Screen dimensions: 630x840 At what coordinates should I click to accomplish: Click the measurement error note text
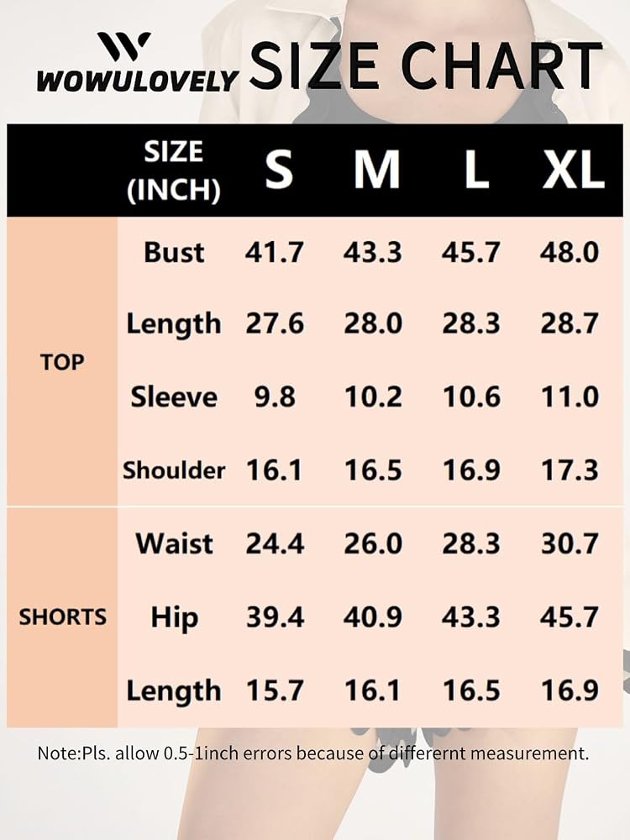(313, 753)
